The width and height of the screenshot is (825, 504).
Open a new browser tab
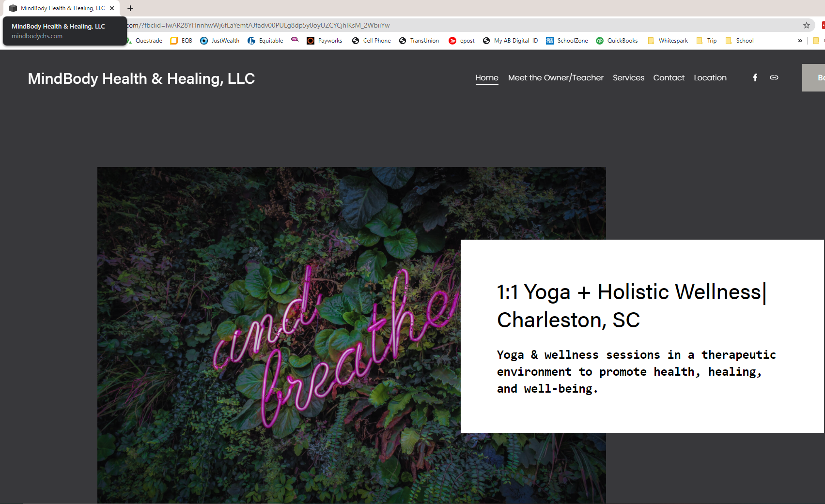(130, 8)
